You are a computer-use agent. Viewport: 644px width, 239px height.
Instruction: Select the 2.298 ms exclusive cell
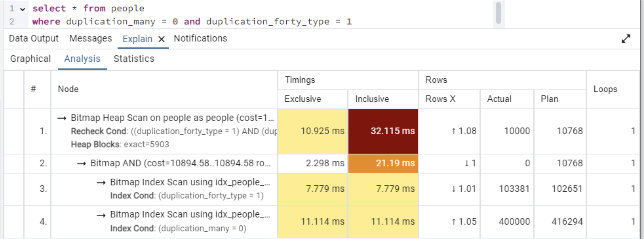tap(313, 163)
